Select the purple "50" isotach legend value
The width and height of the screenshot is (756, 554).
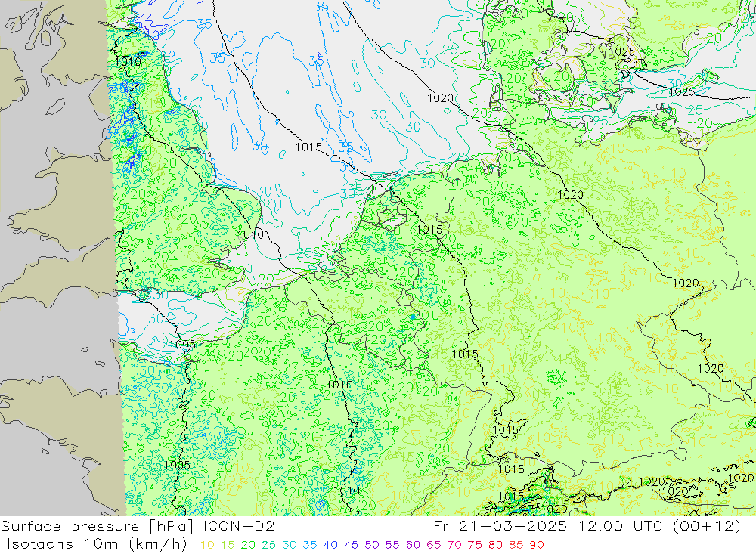coord(372,545)
